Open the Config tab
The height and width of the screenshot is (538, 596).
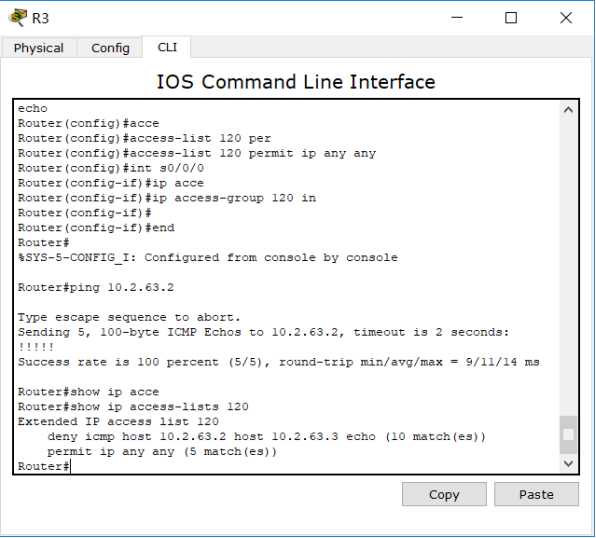point(110,48)
